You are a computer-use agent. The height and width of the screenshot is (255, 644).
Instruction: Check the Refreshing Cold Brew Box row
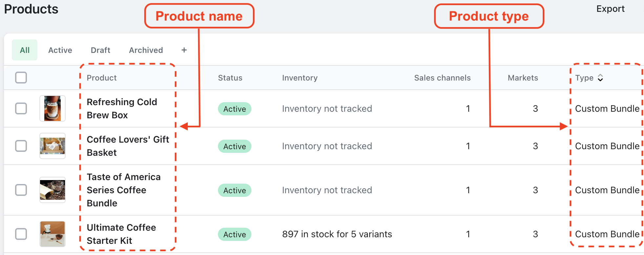point(21,108)
